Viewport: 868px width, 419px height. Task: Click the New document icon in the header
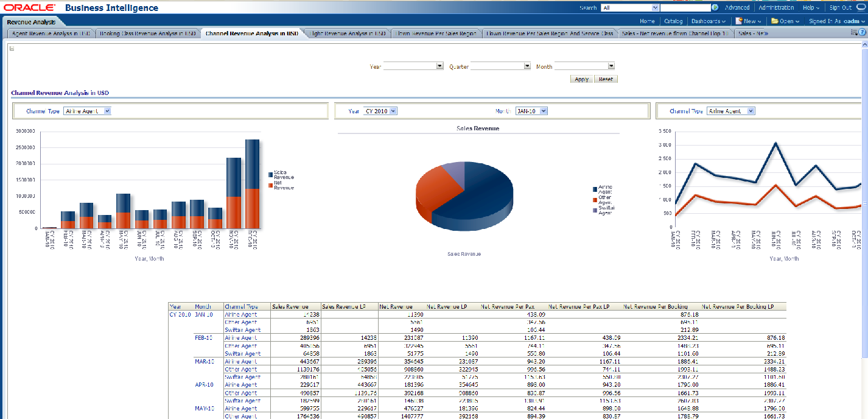(x=738, y=21)
